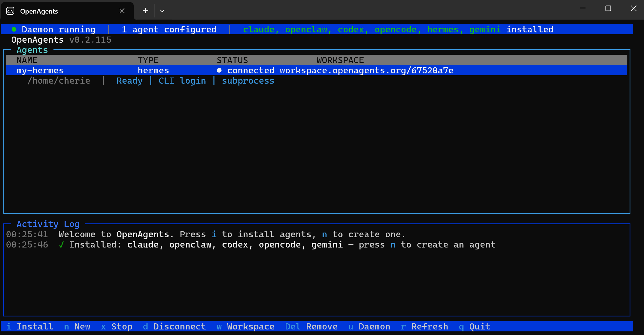This screenshot has width=644, height=335.
Task: Open a new terminal tab
Action: pyautogui.click(x=145, y=11)
